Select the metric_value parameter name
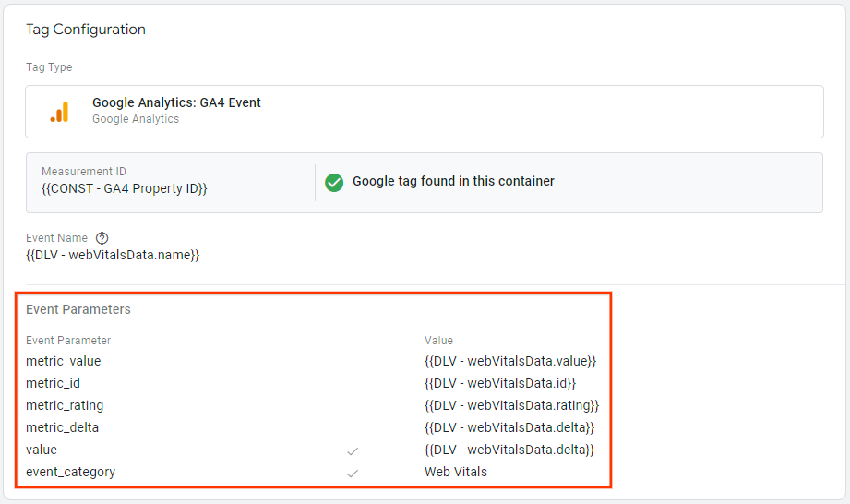 [x=64, y=361]
